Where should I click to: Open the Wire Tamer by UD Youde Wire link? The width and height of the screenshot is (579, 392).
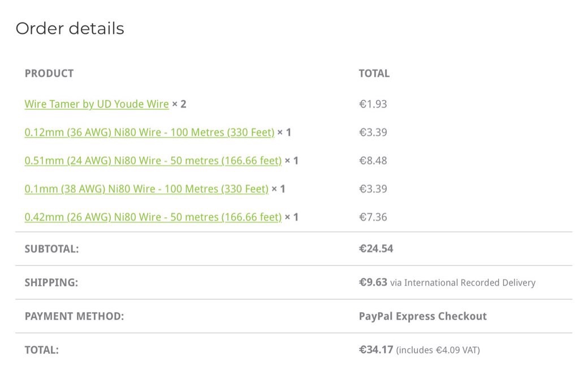pos(97,104)
